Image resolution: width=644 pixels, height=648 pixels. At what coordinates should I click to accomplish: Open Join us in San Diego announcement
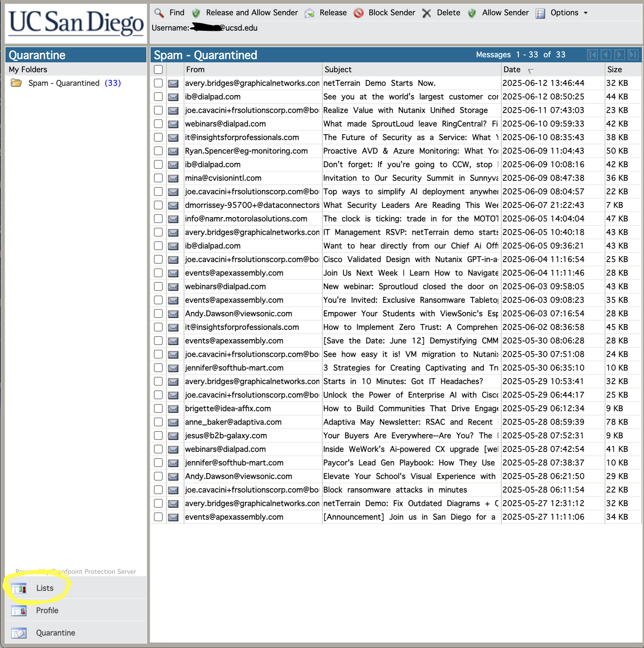tap(409, 517)
